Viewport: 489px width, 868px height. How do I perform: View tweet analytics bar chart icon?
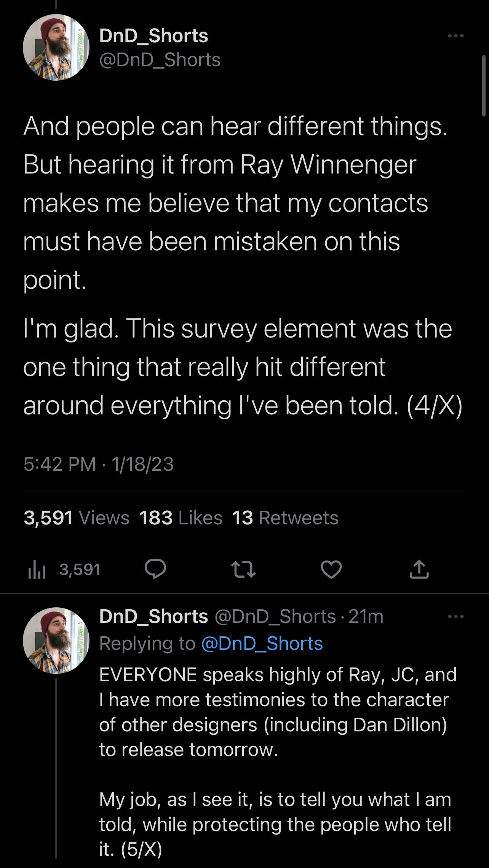(x=37, y=570)
